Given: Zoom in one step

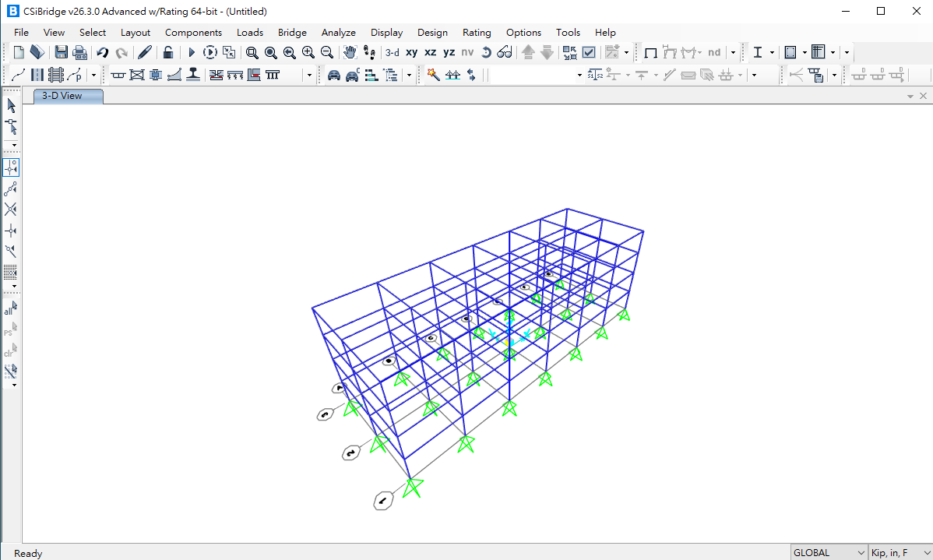Looking at the screenshot, I should pos(308,52).
